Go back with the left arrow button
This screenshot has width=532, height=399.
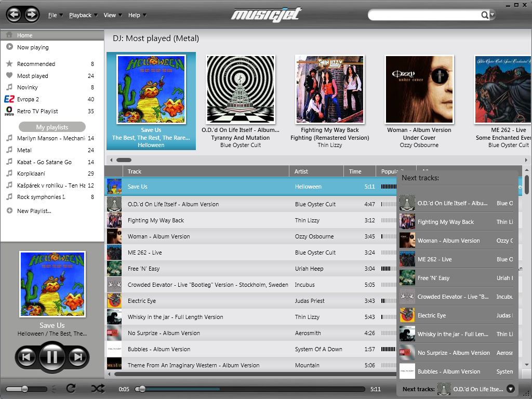[14, 15]
